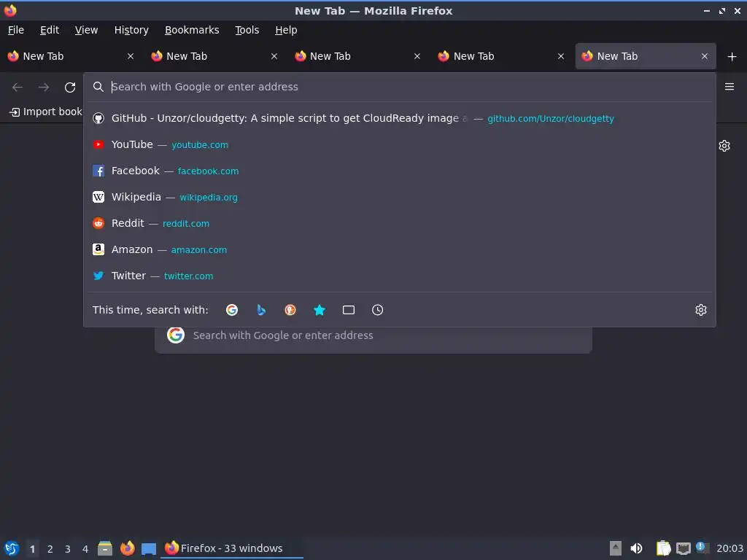747x560 pixels.
Task: Open the Tools menu
Action: click(247, 30)
